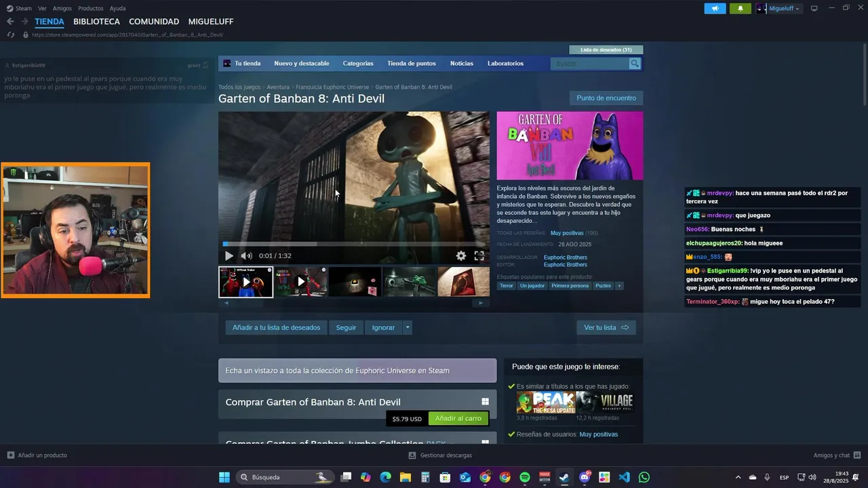Open Franquicia Euphoric Universe breadcrumb
Image resolution: width=868 pixels, height=488 pixels.
coord(332,87)
